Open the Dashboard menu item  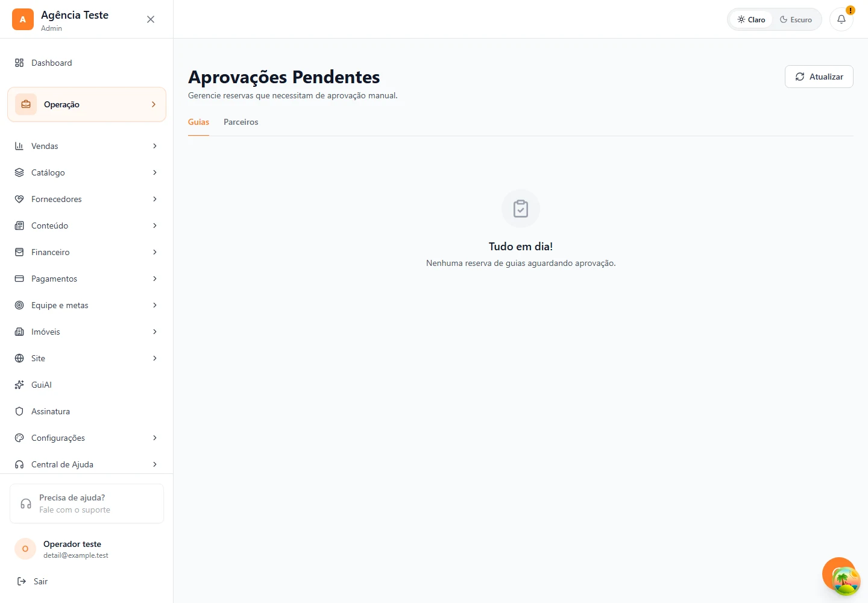pos(87,63)
